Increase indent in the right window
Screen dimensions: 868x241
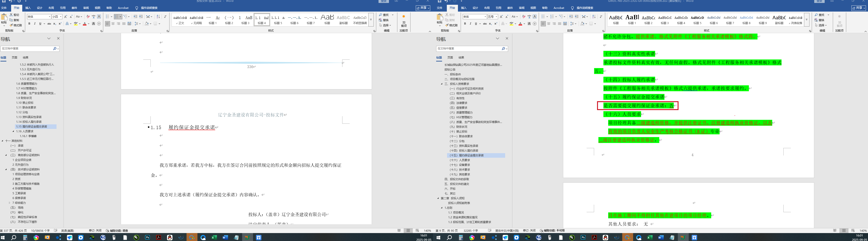point(577,17)
